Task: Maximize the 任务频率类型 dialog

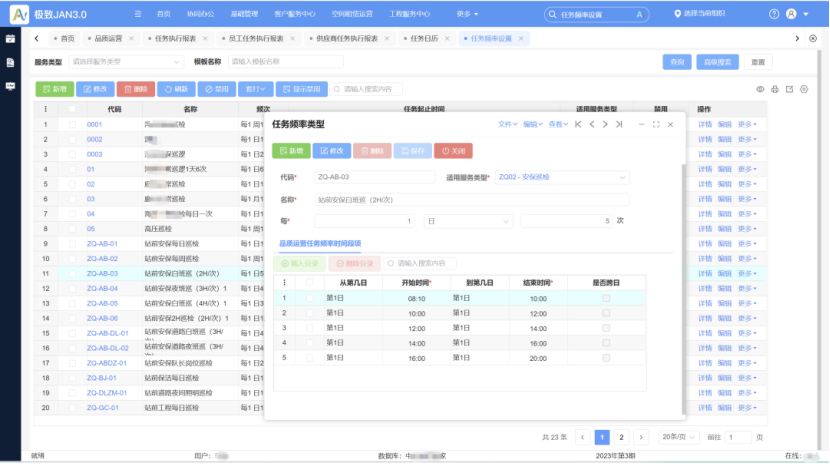Action: click(x=656, y=124)
